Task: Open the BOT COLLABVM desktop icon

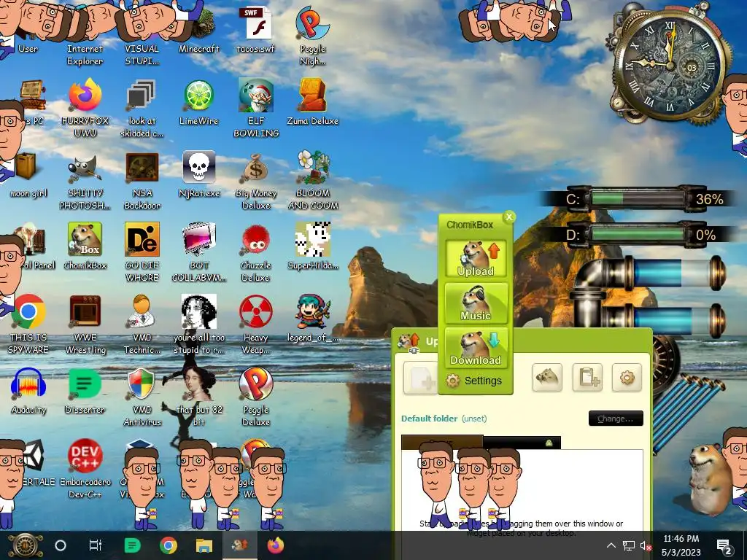Action: [x=198, y=252]
